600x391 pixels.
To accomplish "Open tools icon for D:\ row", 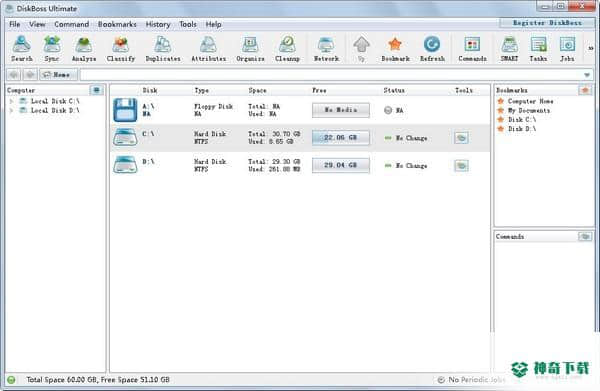I will pyautogui.click(x=461, y=166).
